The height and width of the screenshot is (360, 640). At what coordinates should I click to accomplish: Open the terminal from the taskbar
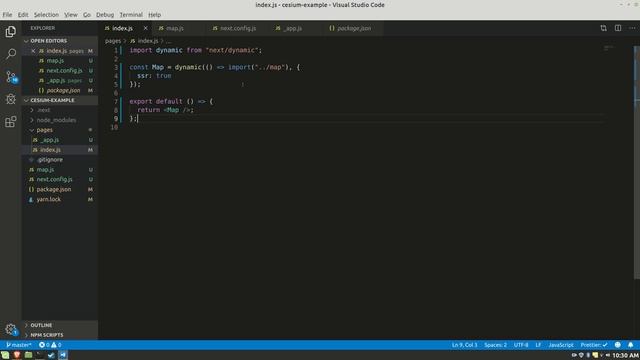(x=40, y=355)
